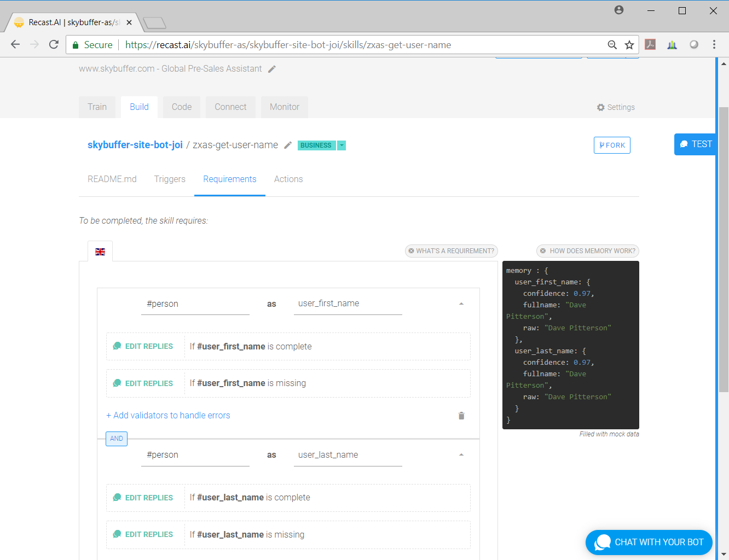Viewport: 729px width, 560px height.
Task: Click CHAT WITH YOUR BOT button
Action: click(x=649, y=542)
